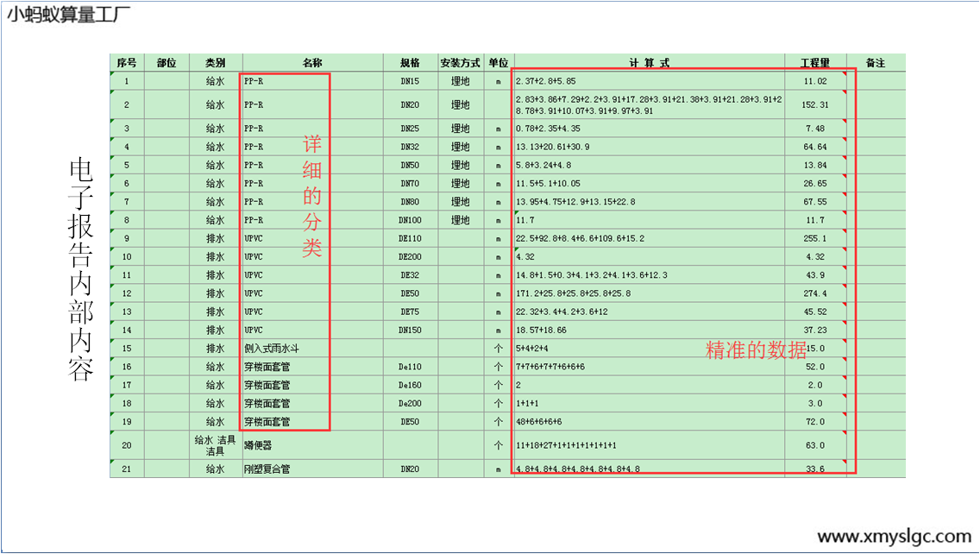The width and height of the screenshot is (980, 554).
Task: Click the 安装方式 column header
Action: click(460, 63)
